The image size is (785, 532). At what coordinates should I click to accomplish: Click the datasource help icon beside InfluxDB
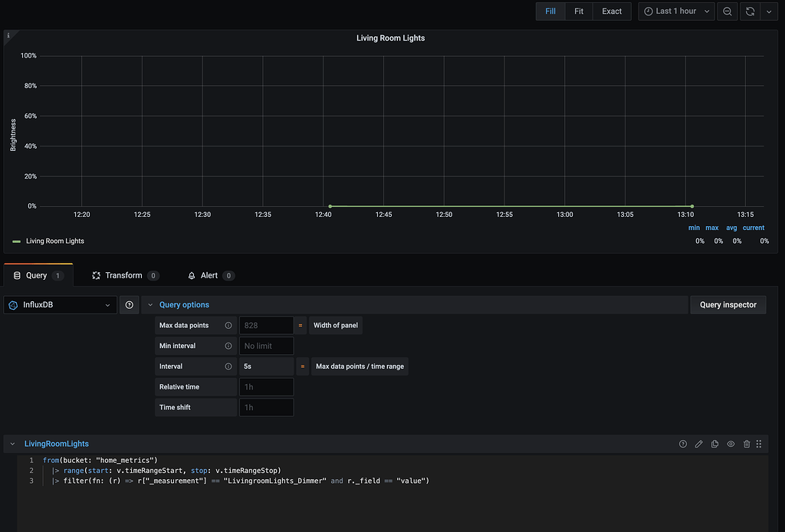(x=129, y=304)
